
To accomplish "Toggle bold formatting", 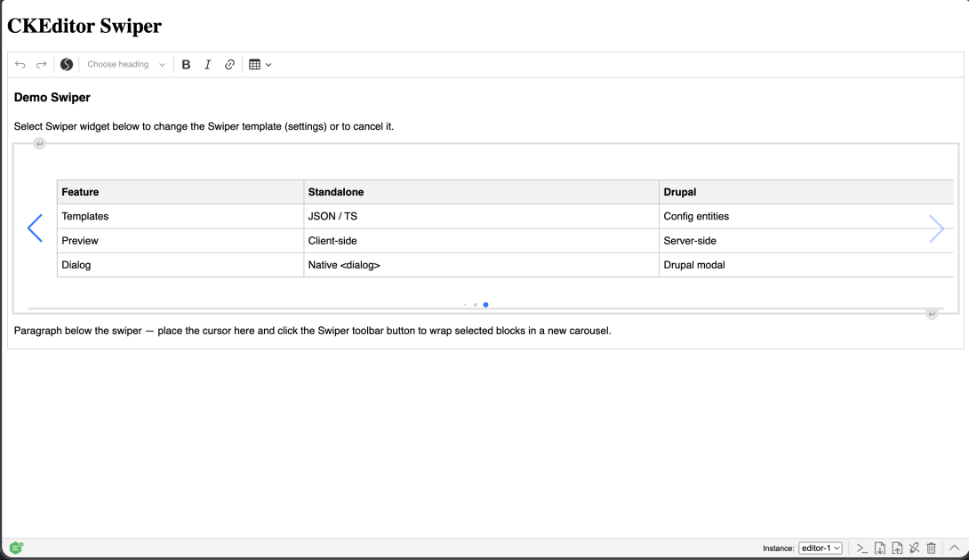I will coord(186,64).
